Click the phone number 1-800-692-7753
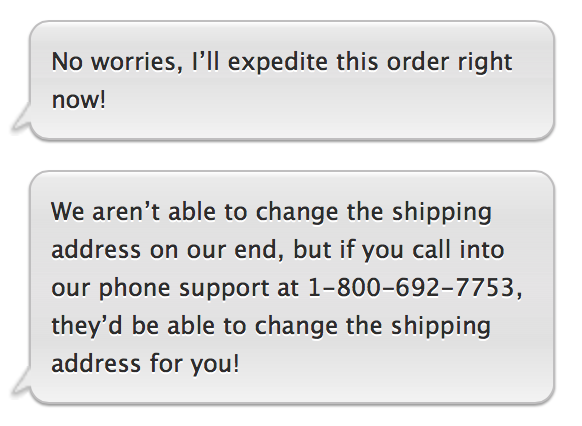The image size is (582, 426). click(412, 287)
